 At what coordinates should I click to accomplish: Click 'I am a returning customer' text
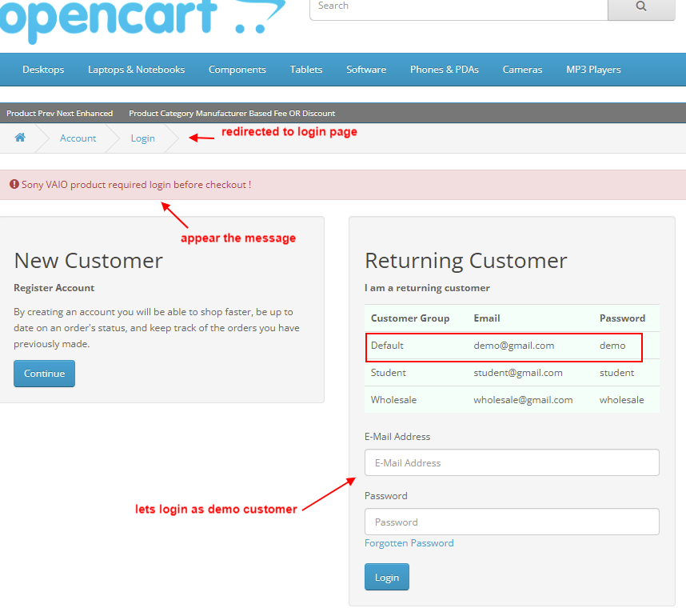[x=427, y=288]
